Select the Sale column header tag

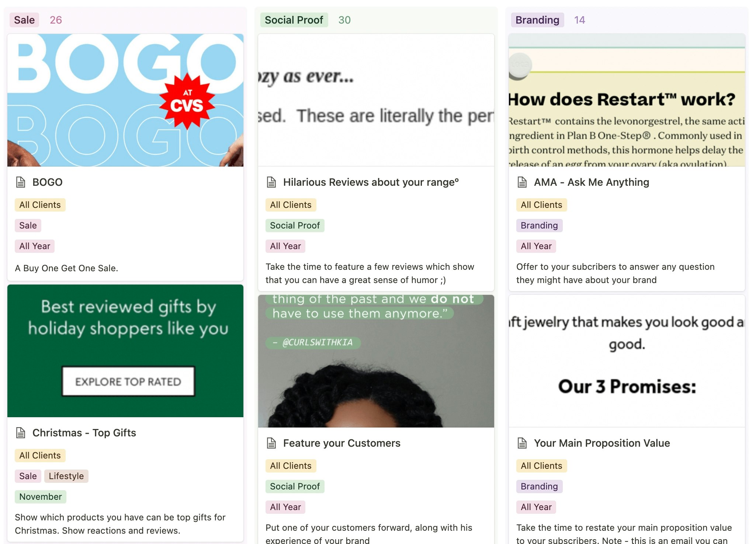coord(24,20)
